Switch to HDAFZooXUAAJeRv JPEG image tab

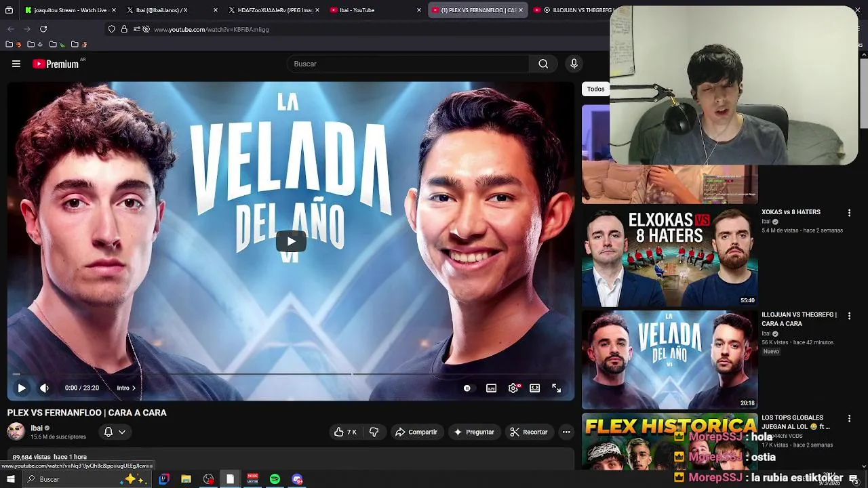coord(270,10)
